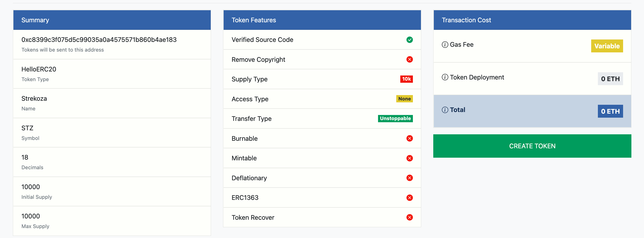Click the red X beside ERC1363

pyautogui.click(x=409, y=198)
